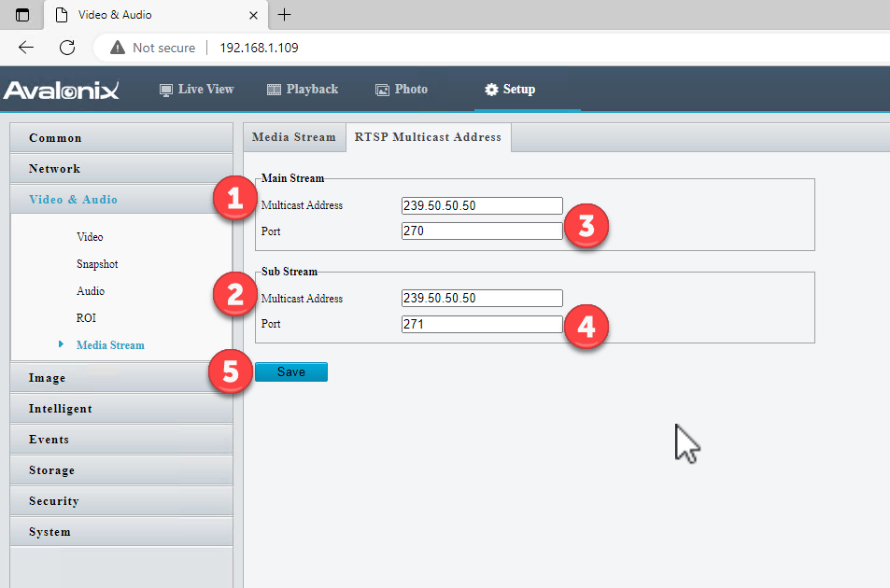Navigate back with the browser arrow

click(25, 47)
